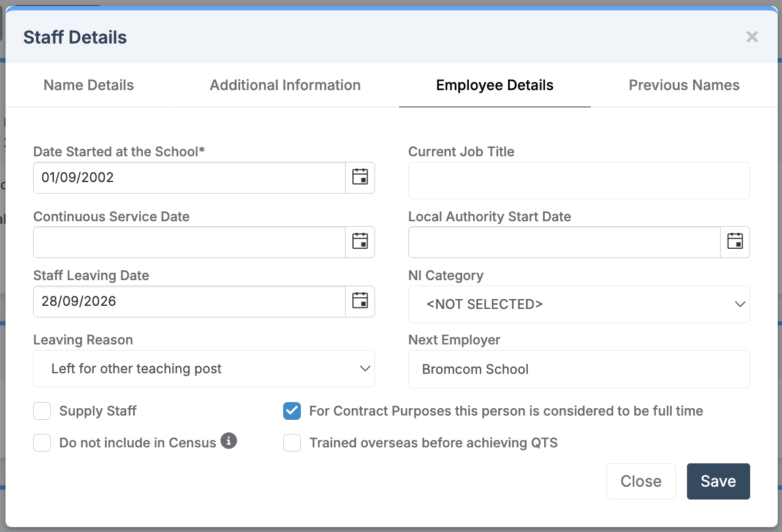Click the Continuous Service Date label
The image size is (782, 532).
pos(112,216)
